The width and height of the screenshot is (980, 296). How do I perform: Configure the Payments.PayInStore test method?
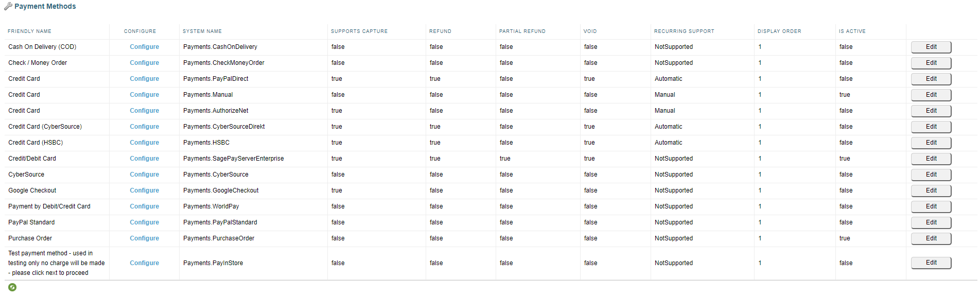point(144,263)
